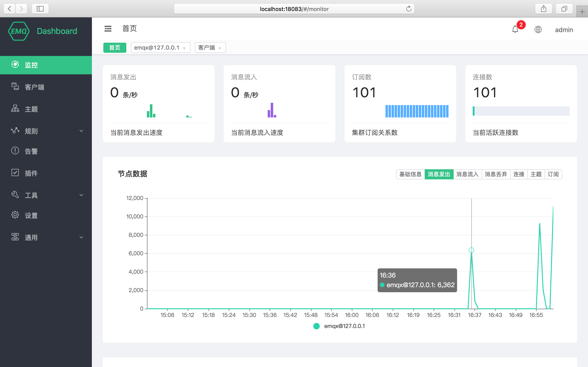Viewport: 588px width, 367px height.
Task: Collapse the sidebar with the hamburger icon
Action: click(108, 28)
